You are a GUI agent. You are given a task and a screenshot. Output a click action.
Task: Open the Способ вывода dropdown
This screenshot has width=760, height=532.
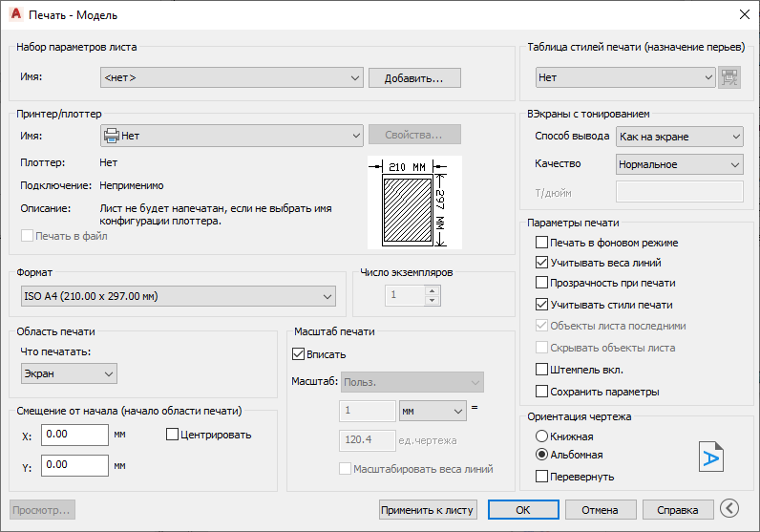pos(680,137)
